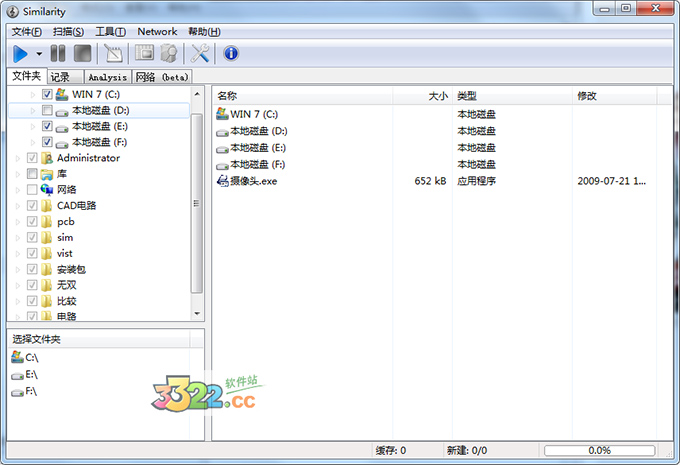Click the folder tree scroll up arrow
Viewport: 680px width, 465px height.
[x=197, y=94]
